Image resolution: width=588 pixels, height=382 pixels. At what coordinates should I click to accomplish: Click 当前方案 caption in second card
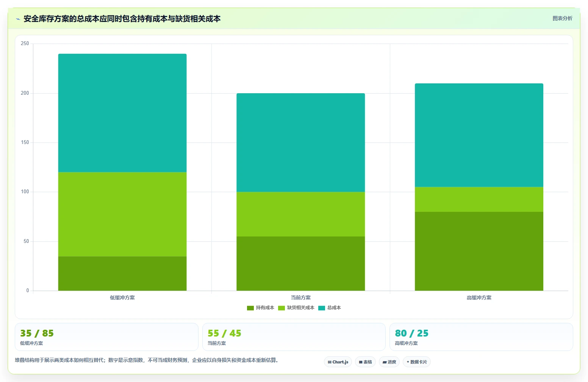pos(217,343)
